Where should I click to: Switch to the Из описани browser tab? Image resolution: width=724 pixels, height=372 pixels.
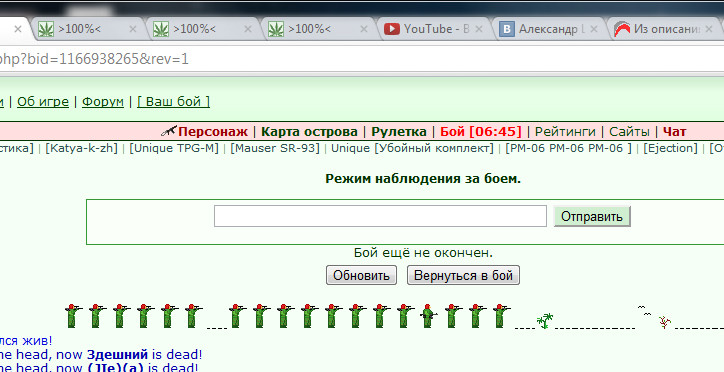(665, 29)
